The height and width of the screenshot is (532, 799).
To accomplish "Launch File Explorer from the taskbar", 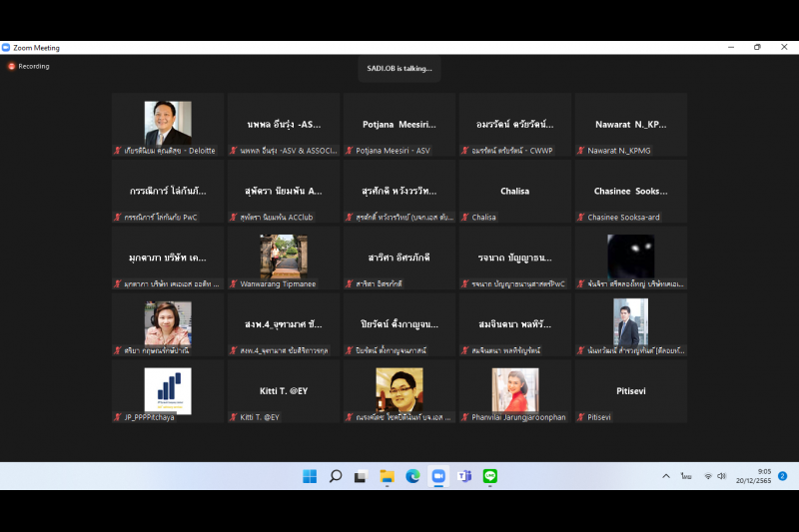I will pyautogui.click(x=387, y=476).
